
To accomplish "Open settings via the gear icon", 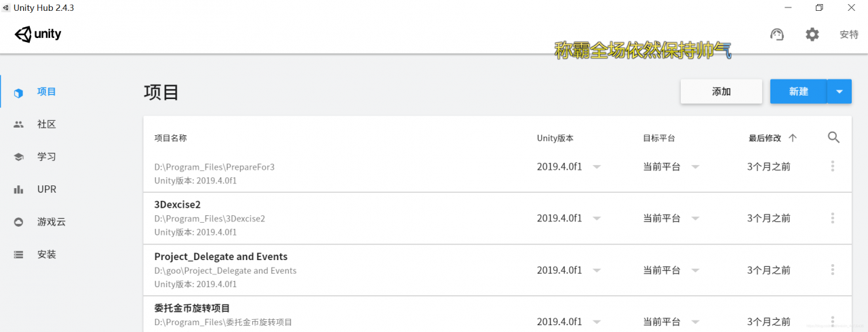I will [x=812, y=34].
